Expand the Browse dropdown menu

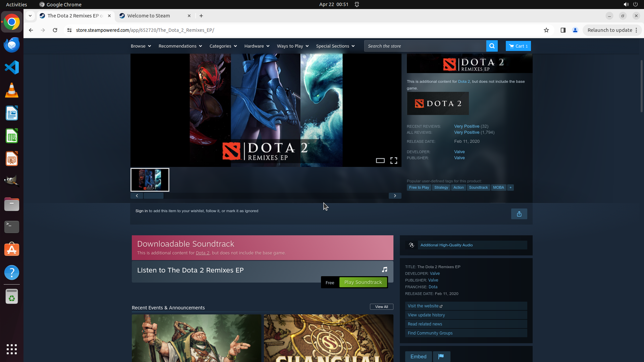click(141, 46)
